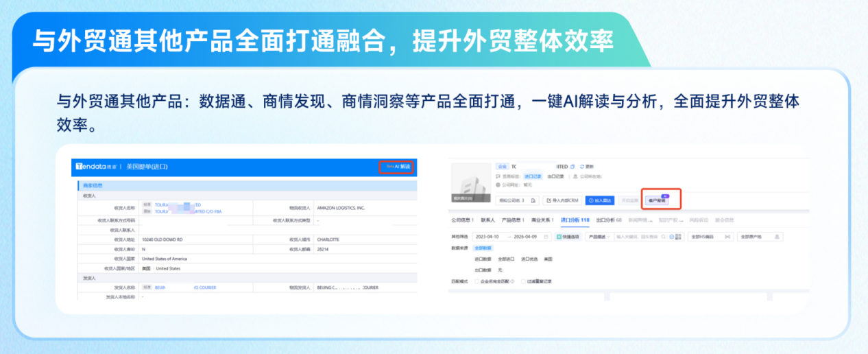Switch to the 联系人 tab

(x=487, y=220)
